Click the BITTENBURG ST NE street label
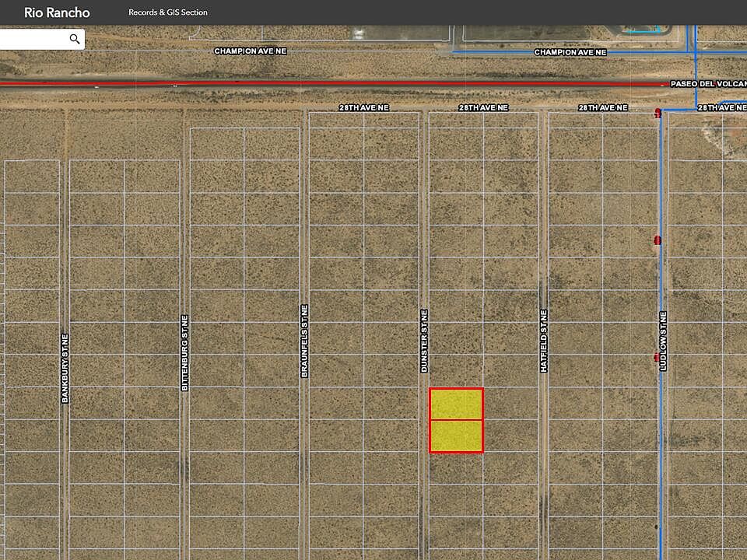 point(185,353)
